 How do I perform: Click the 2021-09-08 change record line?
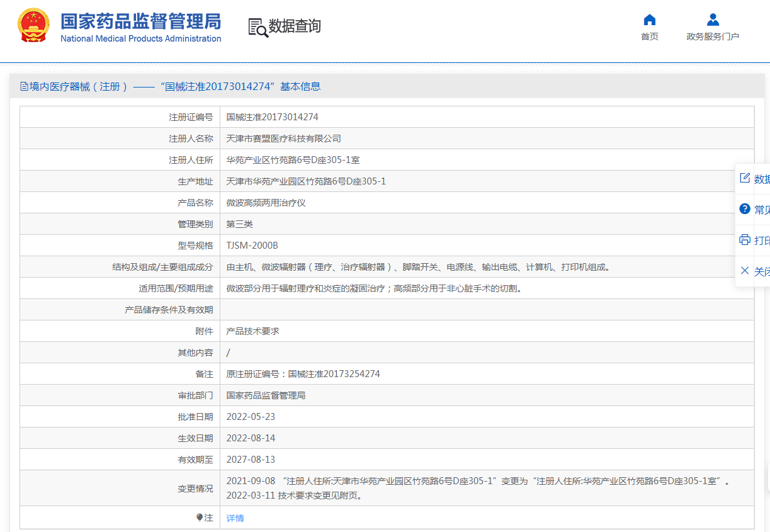pos(478,481)
